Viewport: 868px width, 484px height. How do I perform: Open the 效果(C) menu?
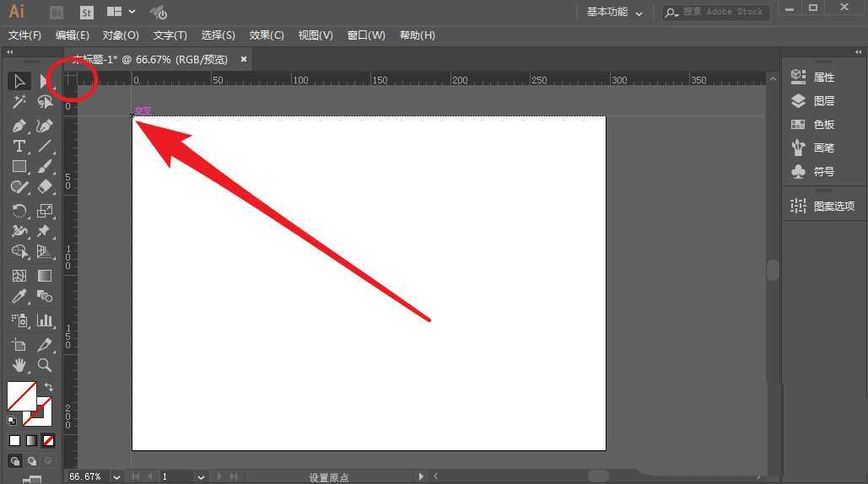point(267,35)
